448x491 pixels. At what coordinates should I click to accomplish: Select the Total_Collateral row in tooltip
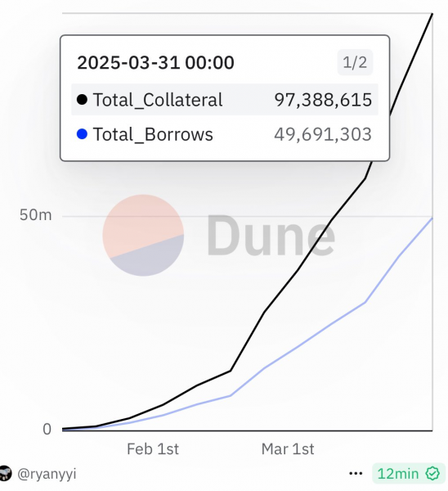point(225,100)
